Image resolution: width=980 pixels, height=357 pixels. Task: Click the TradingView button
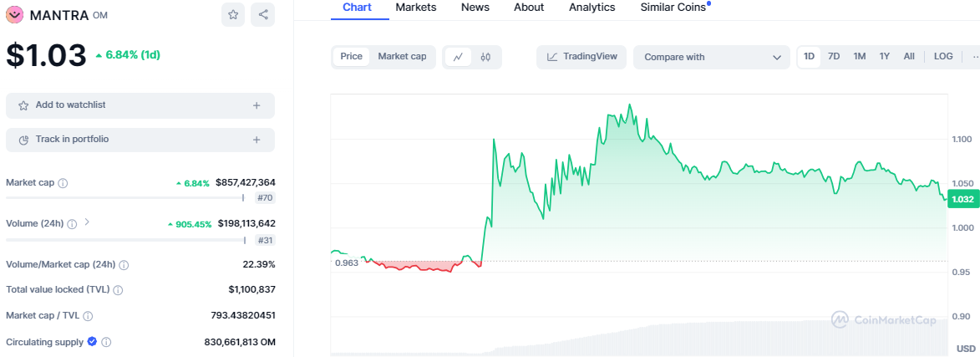point(581,57)
